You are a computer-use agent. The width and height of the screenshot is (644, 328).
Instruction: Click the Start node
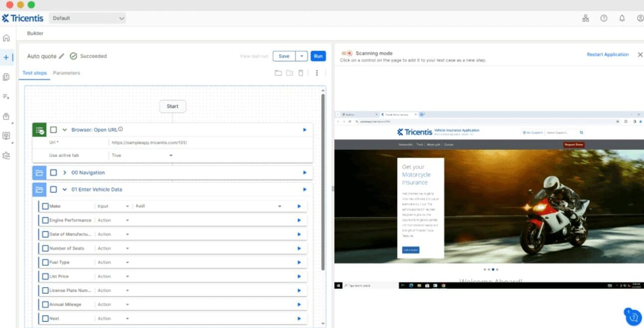point(173,106)
